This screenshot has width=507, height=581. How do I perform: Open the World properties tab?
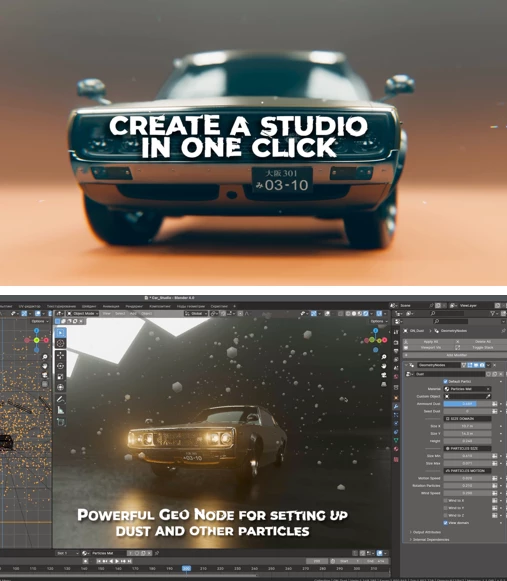[x=396, y=376]
